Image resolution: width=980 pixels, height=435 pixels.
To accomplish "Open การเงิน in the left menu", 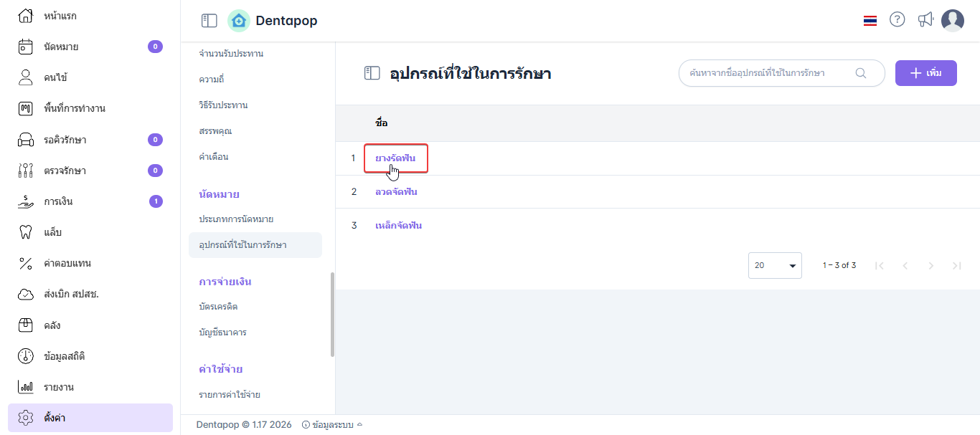I will [90, 201].
